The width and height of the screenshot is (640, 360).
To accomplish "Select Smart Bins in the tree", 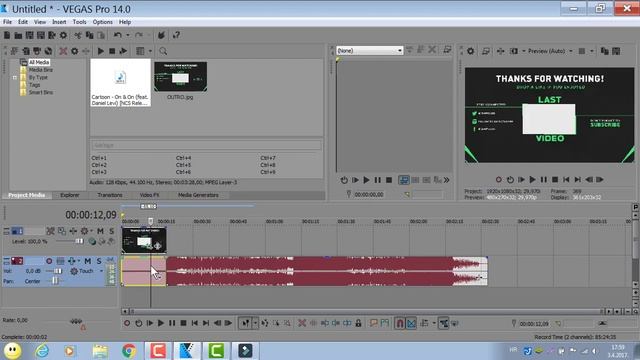I will pyautogui.click(x=41, y=92).
